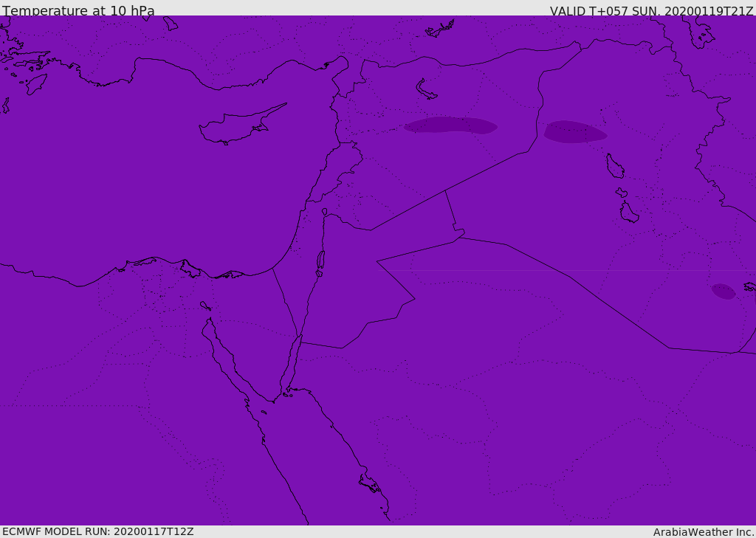Click the Dead Sea outline
756x538 pixels.
click(x=320, y=262)
